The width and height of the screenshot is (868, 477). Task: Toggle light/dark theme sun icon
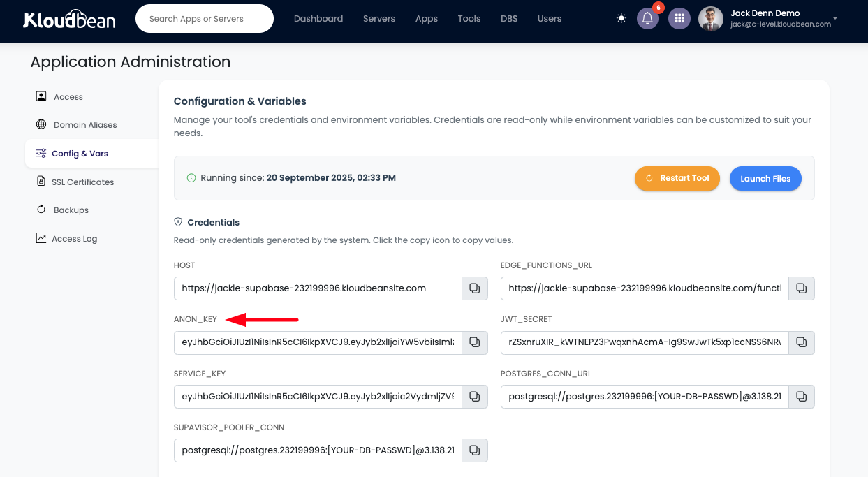[x=621, y=19]
